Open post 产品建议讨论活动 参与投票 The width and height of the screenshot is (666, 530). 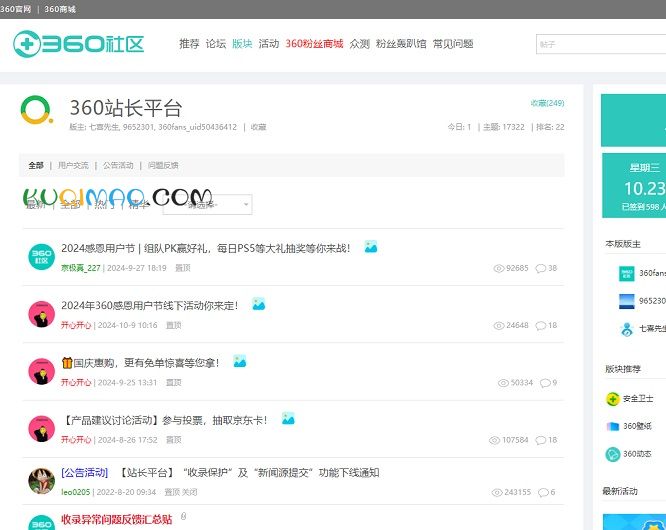pos(165,420)
